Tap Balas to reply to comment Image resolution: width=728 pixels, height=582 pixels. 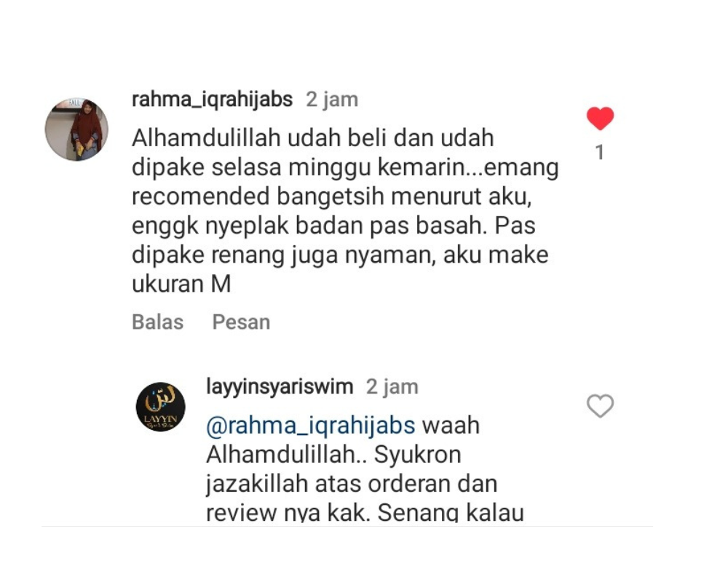pyautogui.click(x=158, y=322)
